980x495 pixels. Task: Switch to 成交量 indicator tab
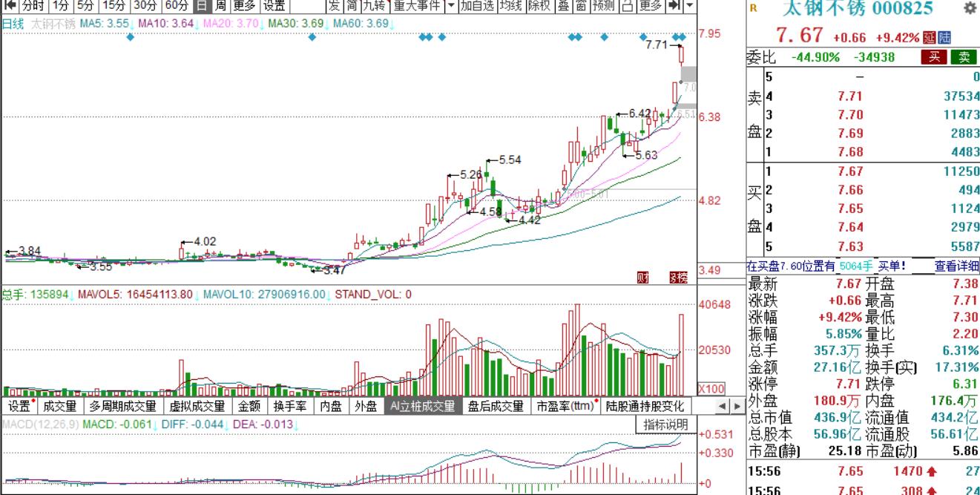coord(60,406)
